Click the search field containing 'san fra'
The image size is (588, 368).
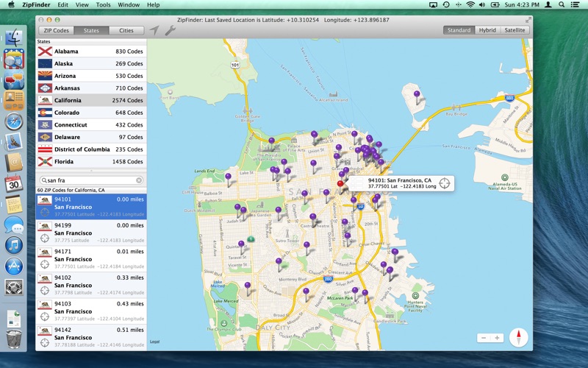pyautogui.click(x=90, y=180)
